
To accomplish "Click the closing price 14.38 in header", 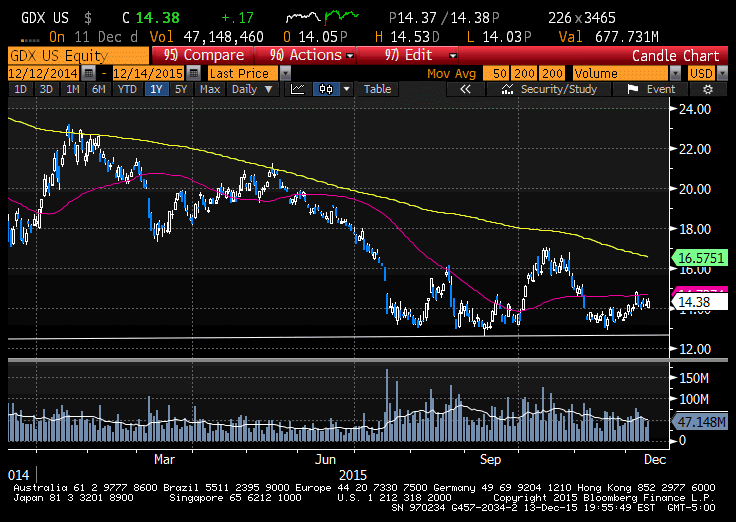I will (x=158, y=18).
